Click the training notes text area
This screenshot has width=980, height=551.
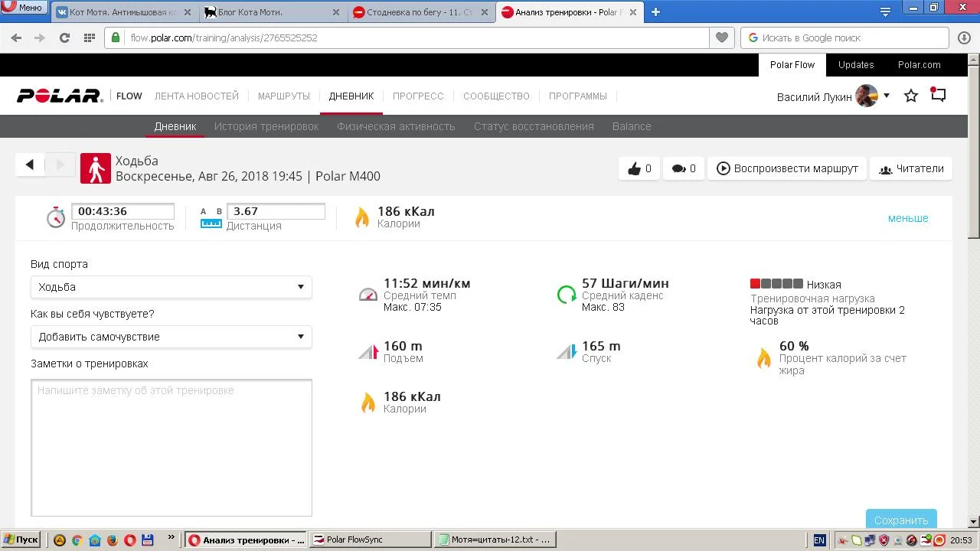point(171,448)
